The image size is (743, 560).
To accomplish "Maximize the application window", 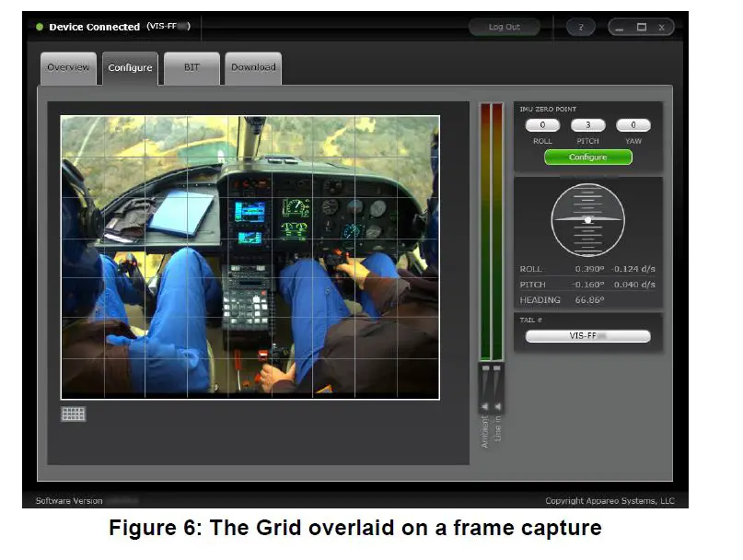I will click(x=642, y=28).
